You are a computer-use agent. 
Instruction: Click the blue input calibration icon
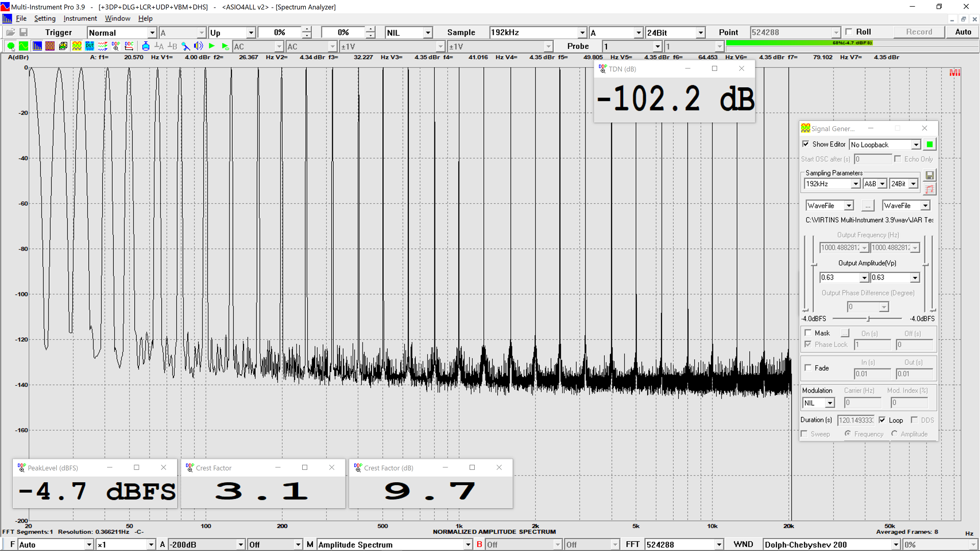(145, 46)
